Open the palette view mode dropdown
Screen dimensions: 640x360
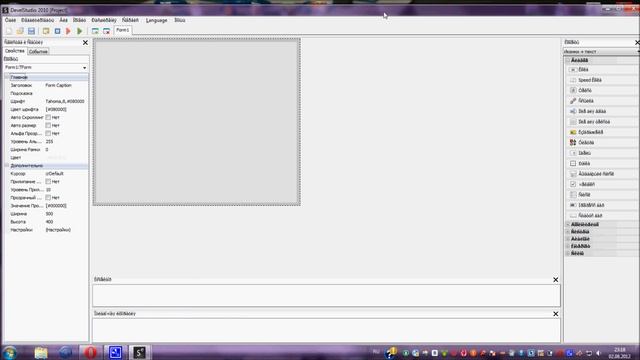click(x=638, y=52)
